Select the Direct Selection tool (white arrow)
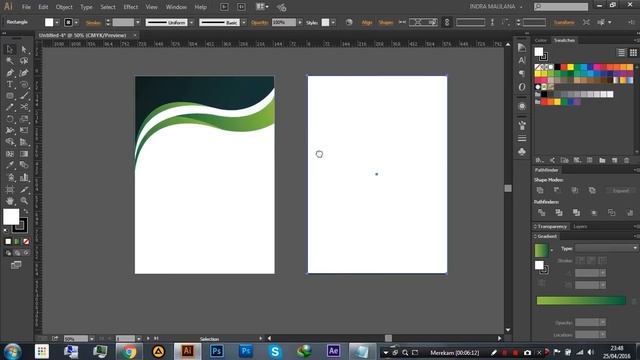 [24, 49]
